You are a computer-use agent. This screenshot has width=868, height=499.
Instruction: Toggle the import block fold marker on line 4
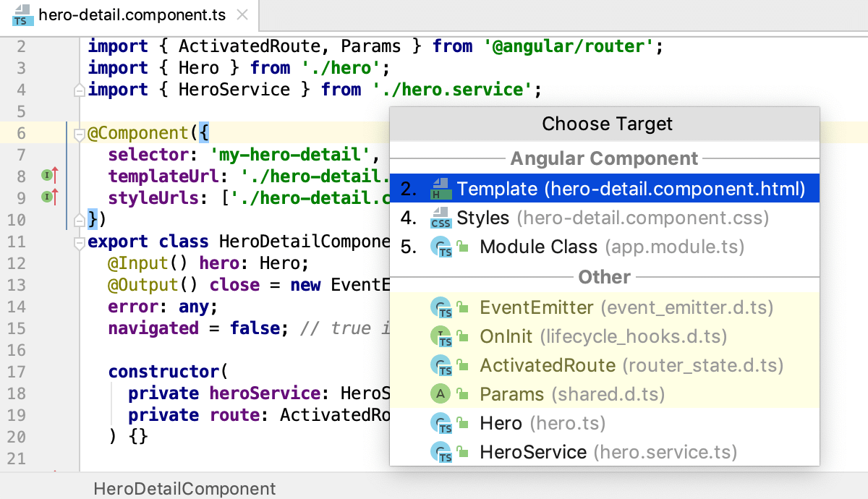pyautogui.click(x=80, y=90)
